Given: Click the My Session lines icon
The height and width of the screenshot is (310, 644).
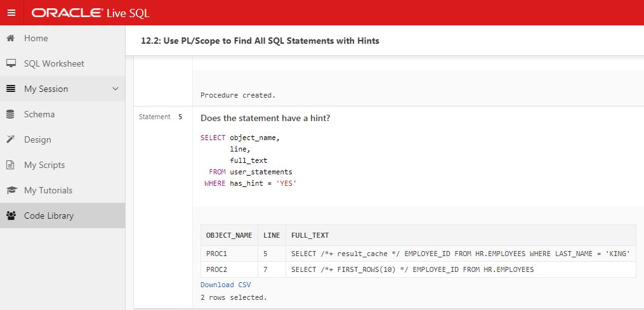Looking at the screenshot, I should (x=11, y=89).
